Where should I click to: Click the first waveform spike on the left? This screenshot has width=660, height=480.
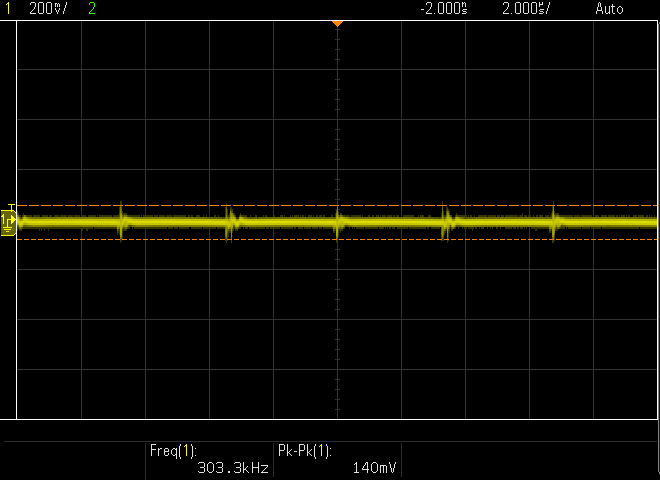[122, 221]
